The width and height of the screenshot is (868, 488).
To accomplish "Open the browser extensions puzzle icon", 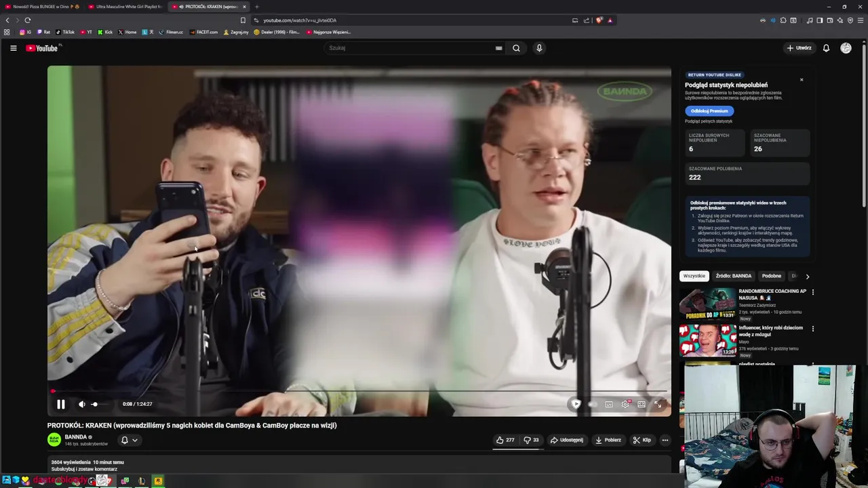I will [783, 20].
